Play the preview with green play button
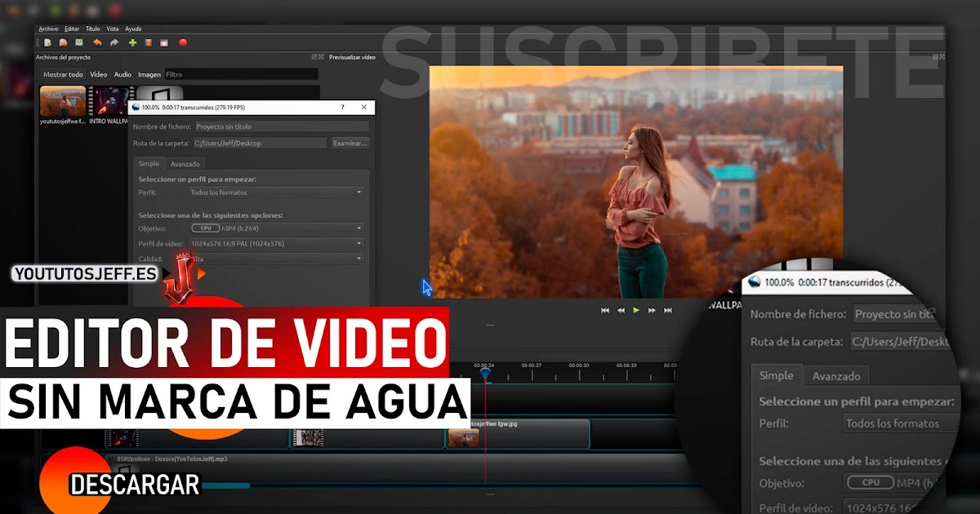This screenshot has height=514, width=980. 636,310
